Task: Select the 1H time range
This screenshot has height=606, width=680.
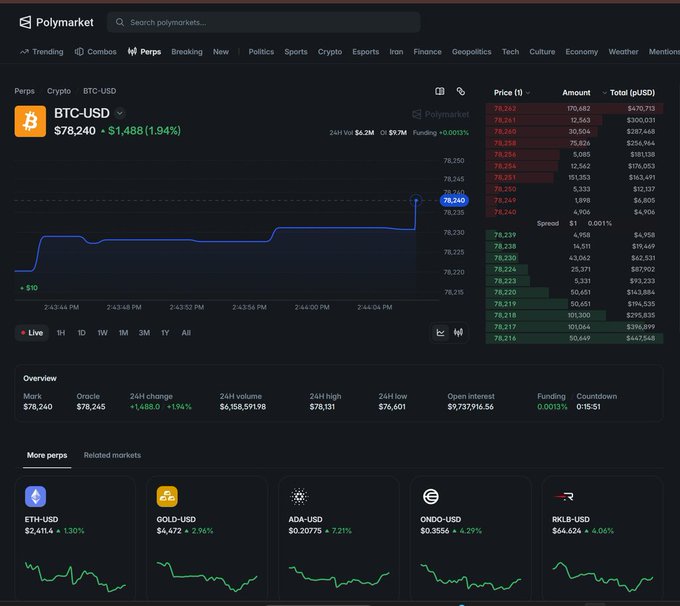Action: click(61, 333)
